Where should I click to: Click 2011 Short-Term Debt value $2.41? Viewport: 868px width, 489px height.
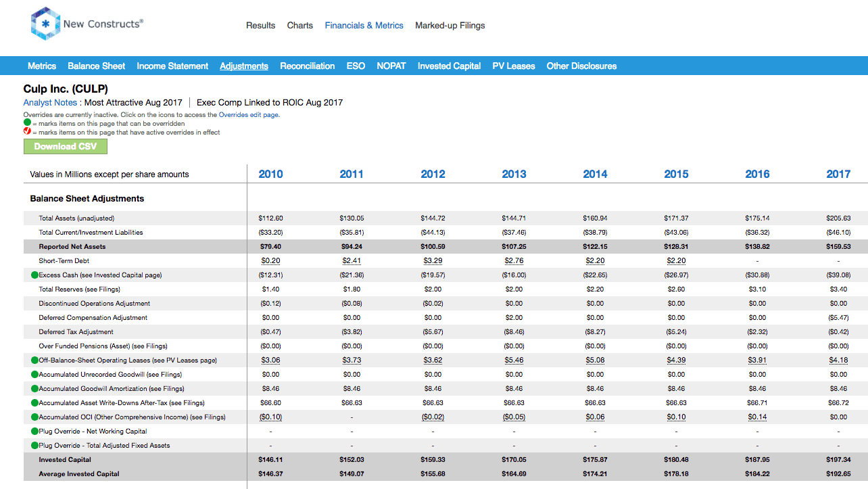(352, 261)
